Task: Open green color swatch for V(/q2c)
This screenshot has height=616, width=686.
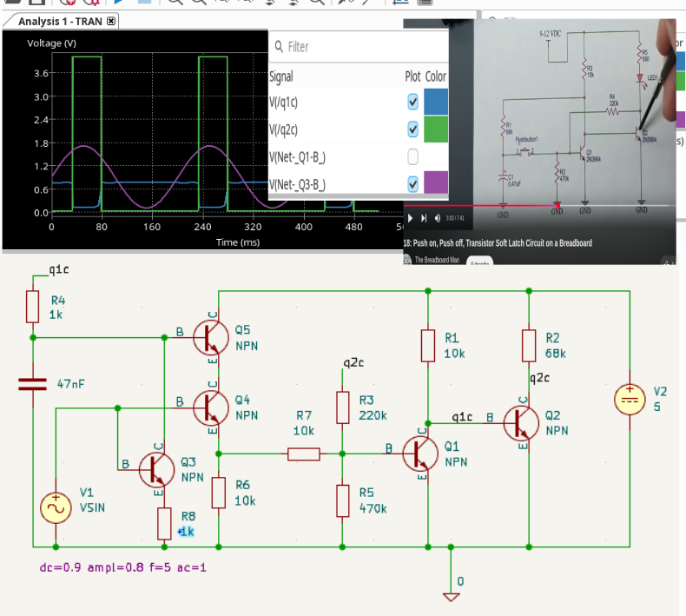Action: click(436, 129)
